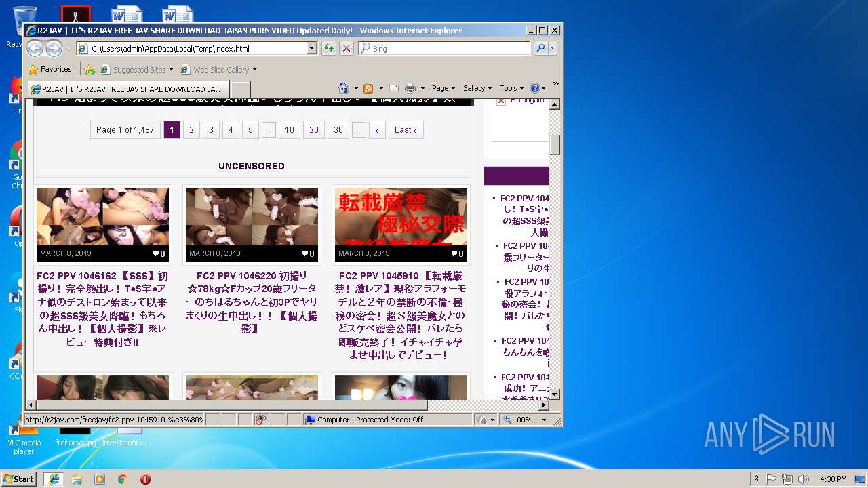The height and width of the screenshot is (488, 868).
Task: Click the magnifier search button
Action: click(540, 48)
